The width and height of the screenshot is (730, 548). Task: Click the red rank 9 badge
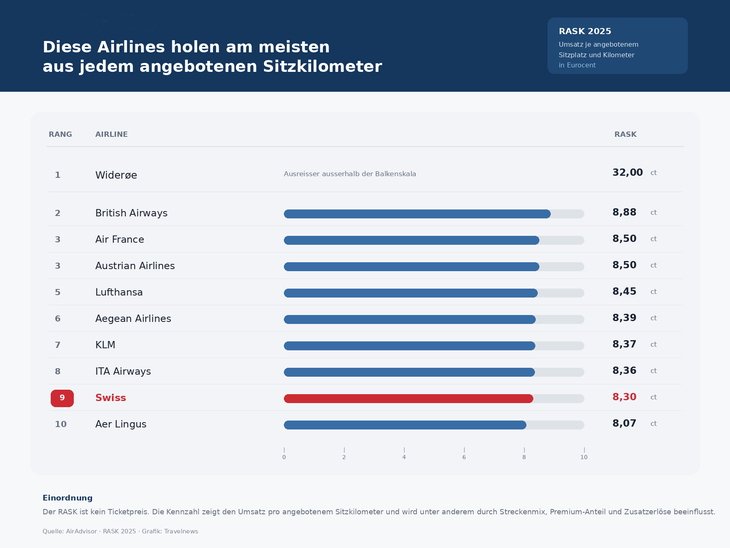[x=62, y=398]
